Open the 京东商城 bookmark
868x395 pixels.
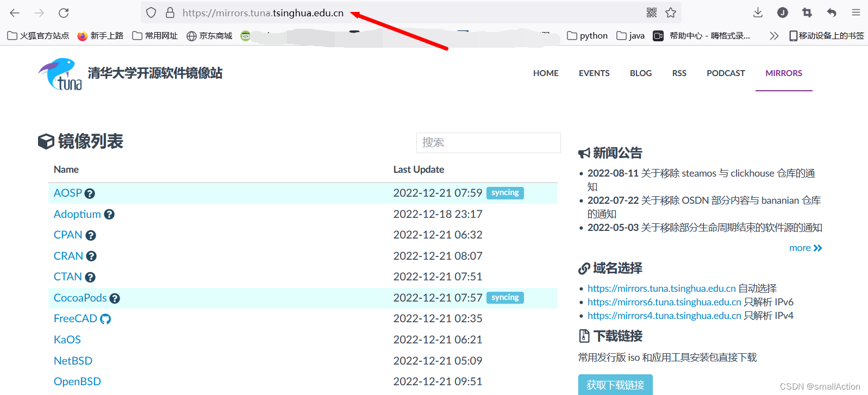210,36
